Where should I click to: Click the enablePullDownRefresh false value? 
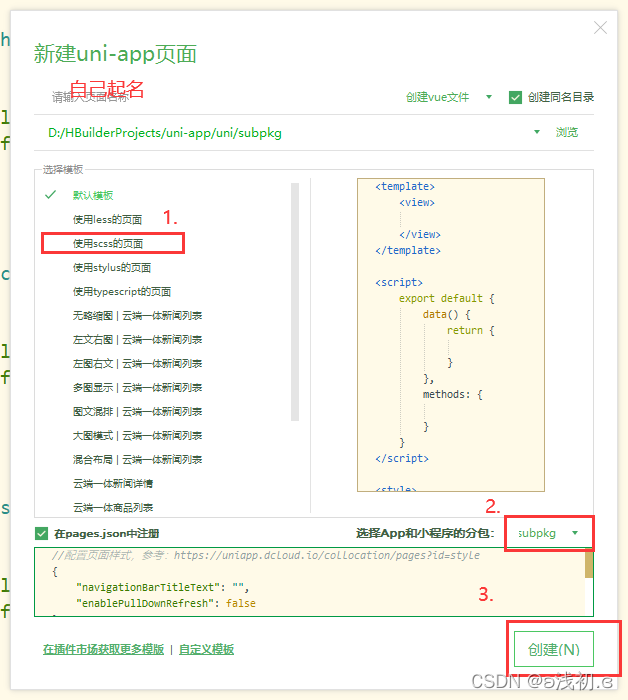(x=241, y=603)
